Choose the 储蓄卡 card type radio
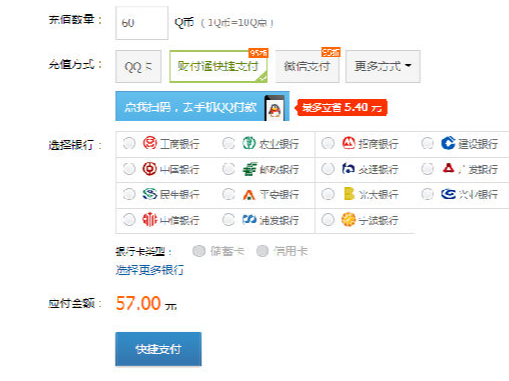Viewport: 509px width, 381px height. [x=199, y=251]
